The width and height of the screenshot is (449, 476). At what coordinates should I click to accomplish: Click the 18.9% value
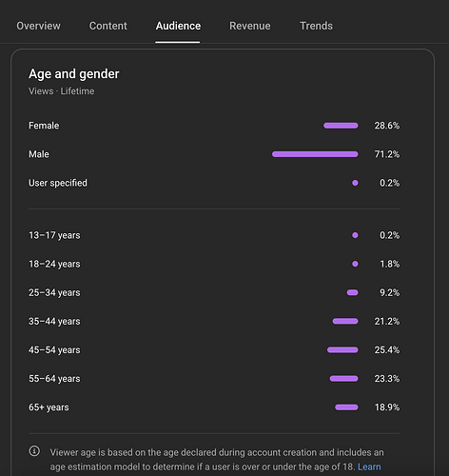[x=387, y=407]
